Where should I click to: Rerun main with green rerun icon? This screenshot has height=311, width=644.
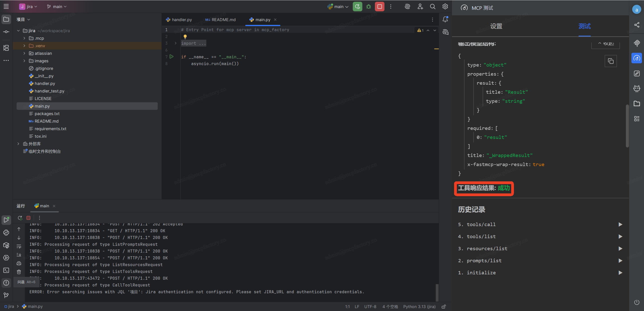(x=357, y=7)
